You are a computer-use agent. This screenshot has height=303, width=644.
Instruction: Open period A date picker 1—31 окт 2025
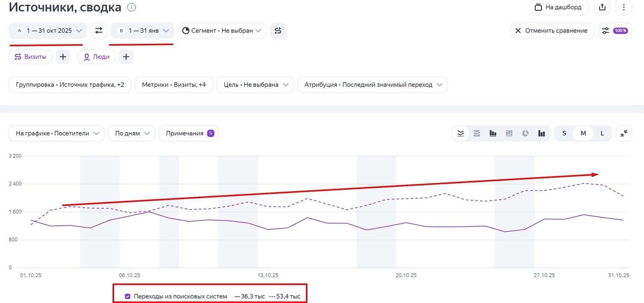click(x=48, y=31)
